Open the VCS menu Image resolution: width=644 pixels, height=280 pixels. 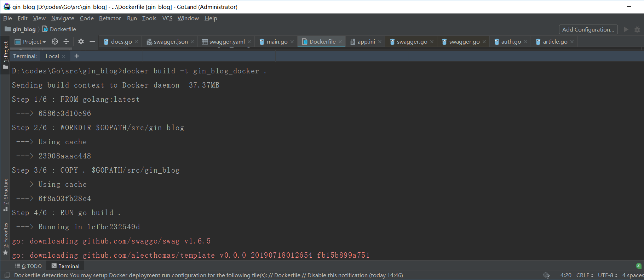point(167,18)
